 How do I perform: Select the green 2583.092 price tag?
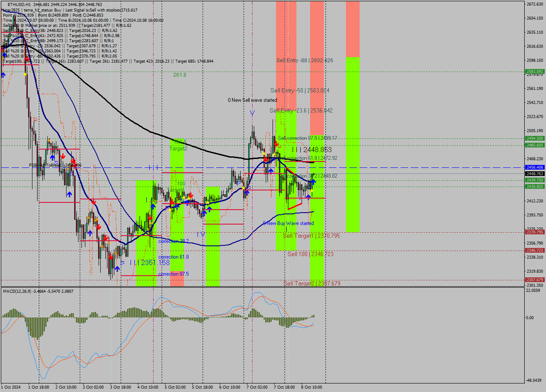coord(534,72)
